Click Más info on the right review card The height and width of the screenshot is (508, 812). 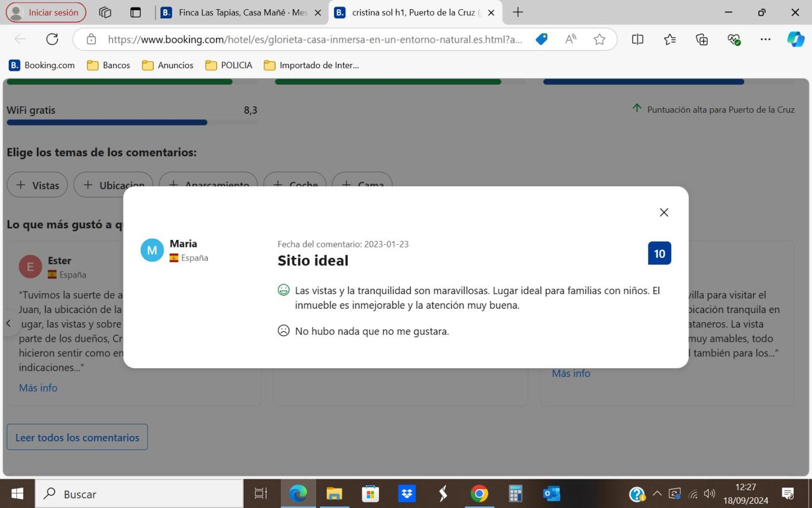[x=571, y=373]
